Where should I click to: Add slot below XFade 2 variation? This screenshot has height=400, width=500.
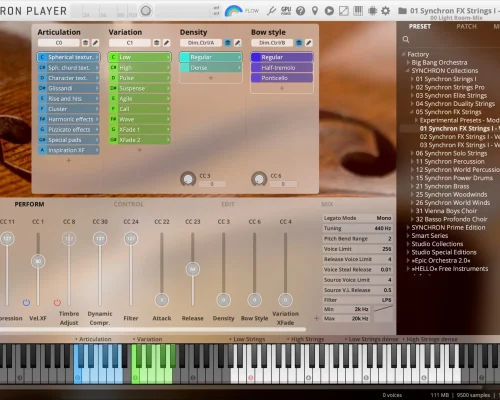pyautogui.click(x=140, y=150)
